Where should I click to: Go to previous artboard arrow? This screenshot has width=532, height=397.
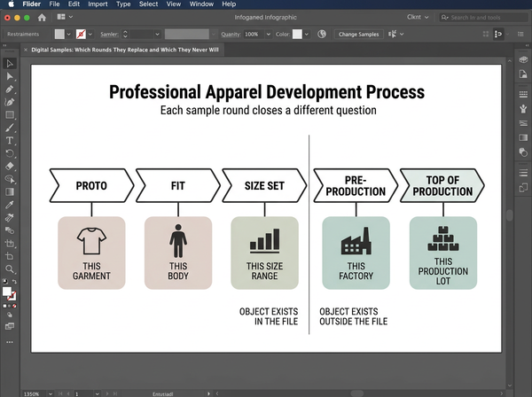pyautogui.click(x=68, y=393)
